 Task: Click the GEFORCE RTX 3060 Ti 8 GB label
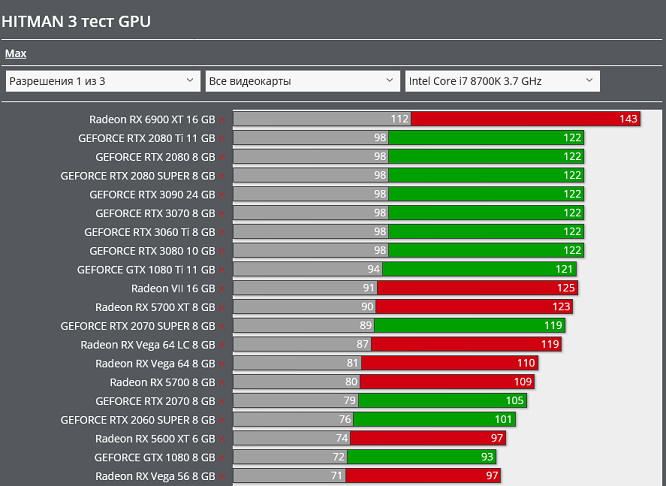click(x=150, y=232)
